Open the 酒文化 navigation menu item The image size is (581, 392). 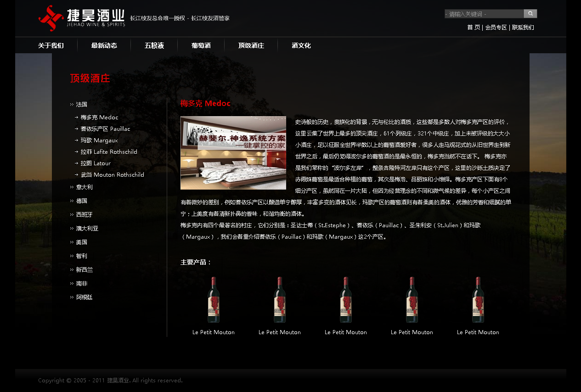coord(301,45)
